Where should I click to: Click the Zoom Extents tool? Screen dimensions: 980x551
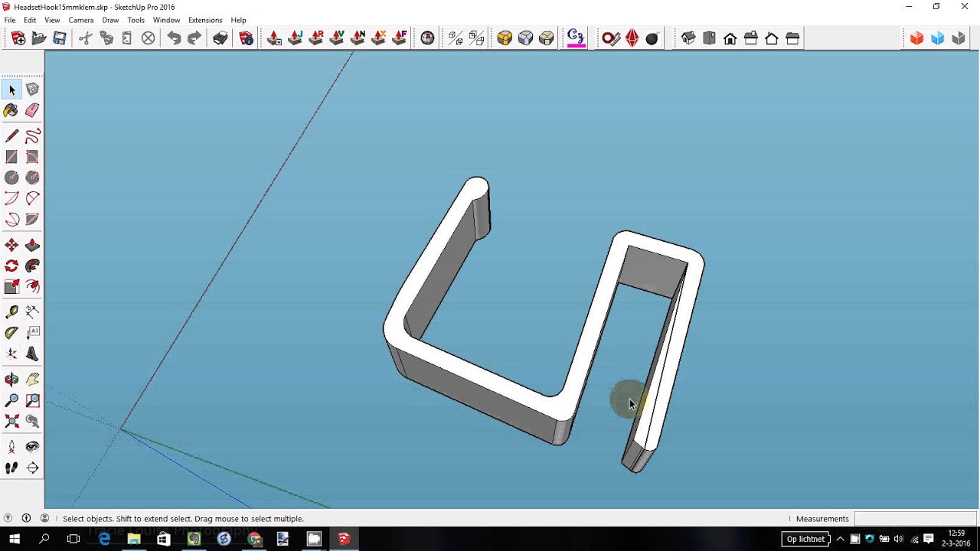click(x=11, y=421)
